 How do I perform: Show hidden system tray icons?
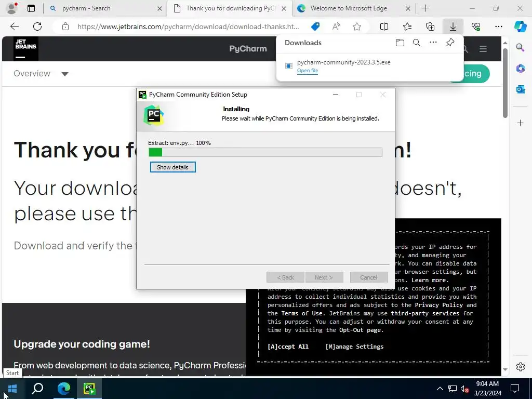coord(440,389)
